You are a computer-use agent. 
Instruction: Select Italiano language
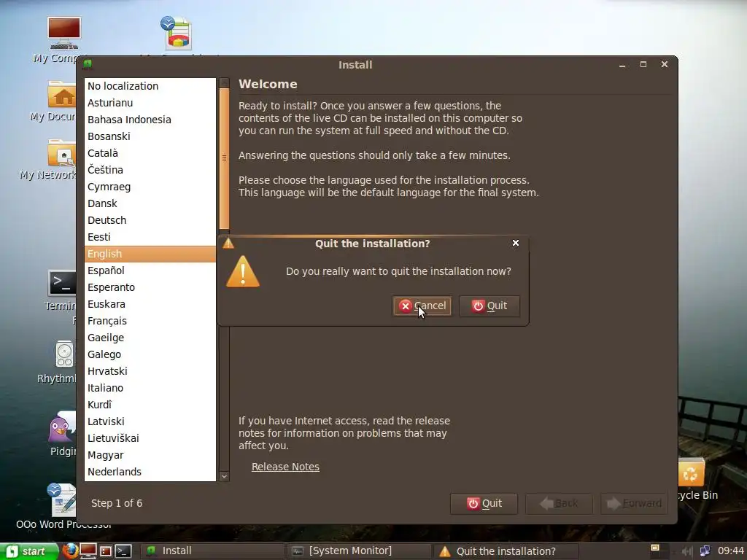pos(150,388)
